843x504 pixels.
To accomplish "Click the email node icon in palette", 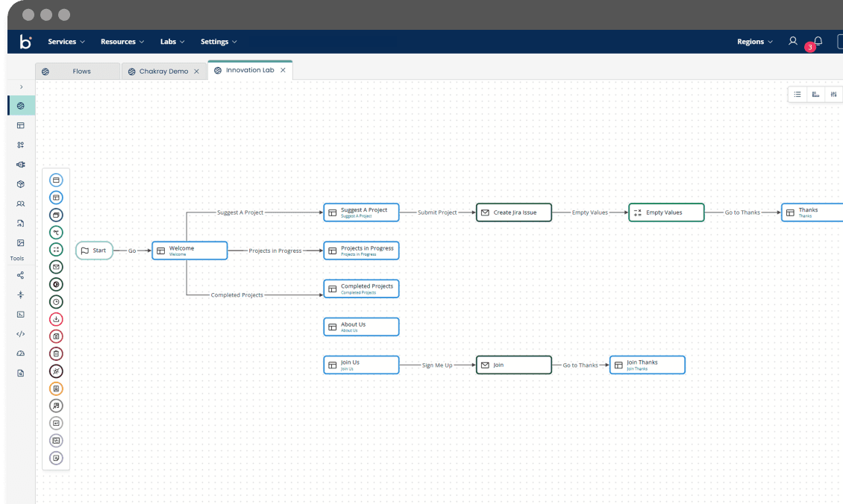I will pyautogui.click(x=56, y=267).
